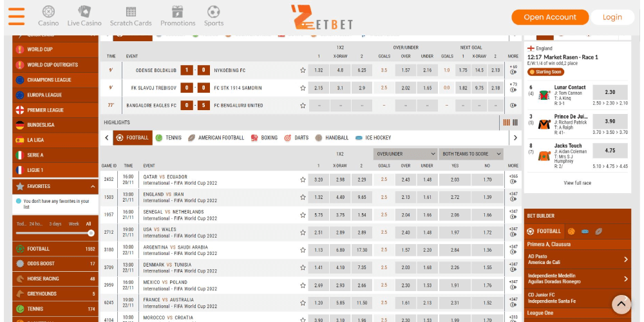Star the Senegal vs Netherlands match
This screenshot has height=322, width=644.
click(x=303, y=215)
